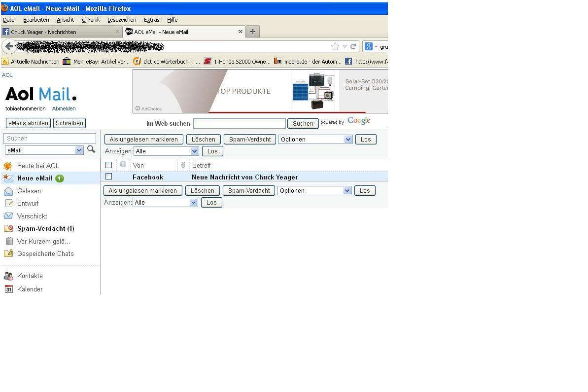Open the Verschickt sent mail icon
Viewport: 588px width, 392px height.
click(x=8, y=216)
